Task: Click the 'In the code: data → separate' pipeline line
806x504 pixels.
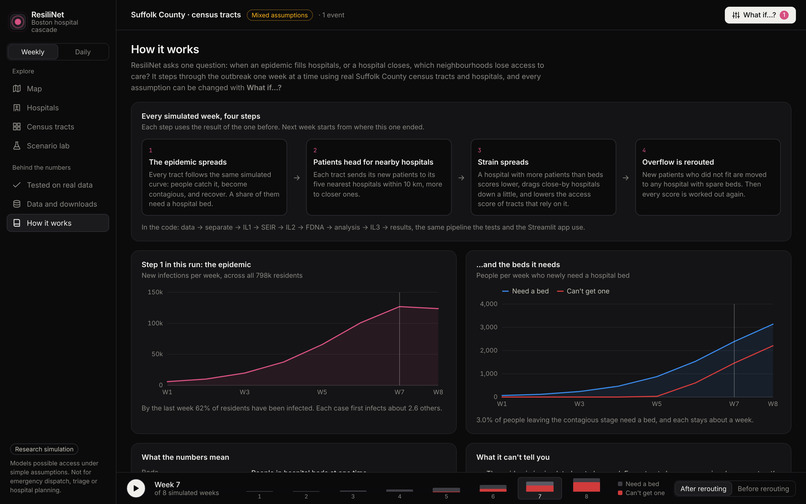Action: click(363, 227)
